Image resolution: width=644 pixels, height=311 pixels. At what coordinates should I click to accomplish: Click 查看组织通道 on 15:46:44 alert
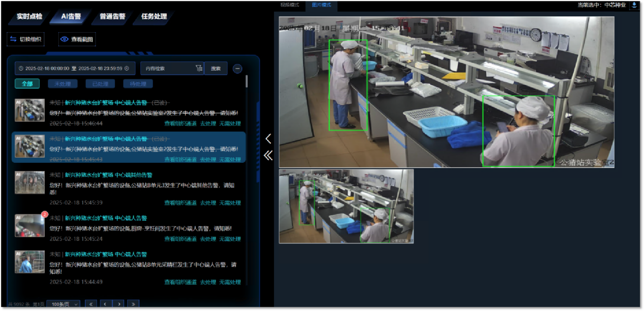click(181, 123)
